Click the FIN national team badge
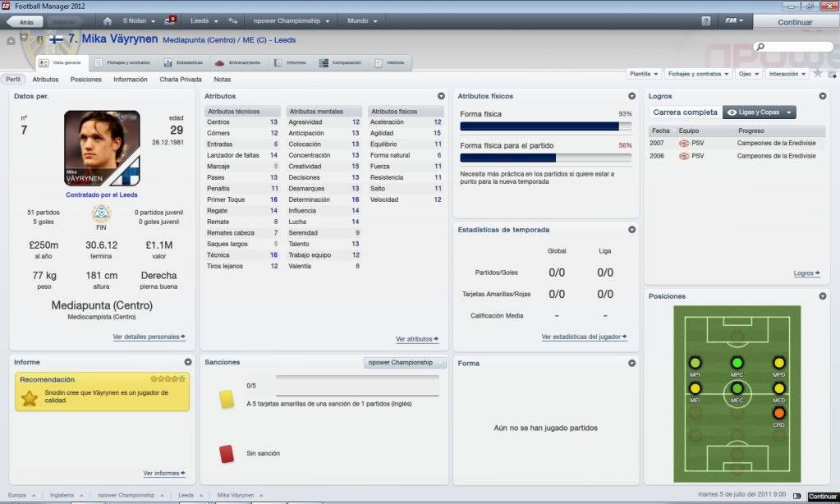Image resolution: width=840 pixels, height=504 pixels. pyautogui.click(x=101, y=213)
